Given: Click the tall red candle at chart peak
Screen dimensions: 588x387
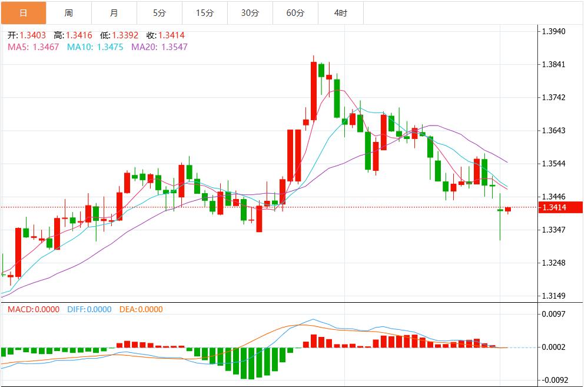Looking at the screenshot, I should 314,90.
